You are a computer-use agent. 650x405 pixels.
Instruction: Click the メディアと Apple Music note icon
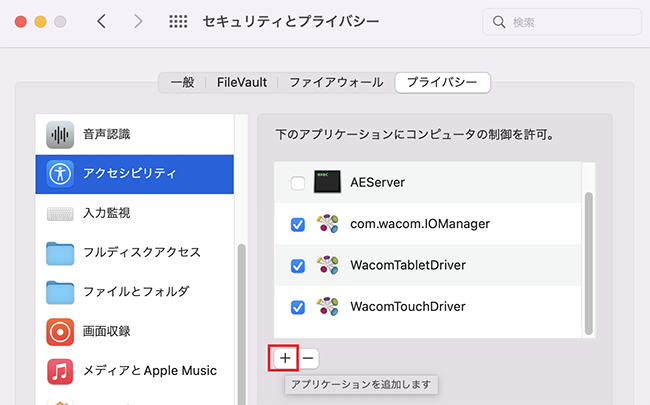(60, 371)
